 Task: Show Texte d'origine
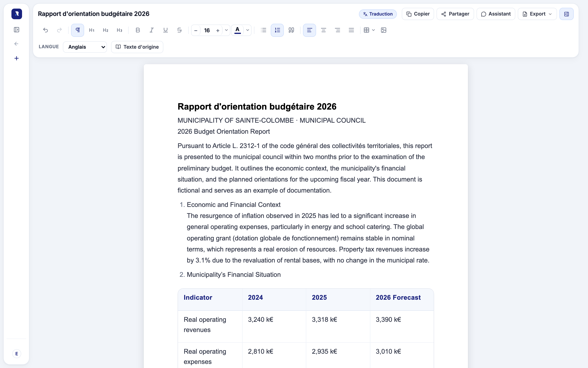[137, 47]
